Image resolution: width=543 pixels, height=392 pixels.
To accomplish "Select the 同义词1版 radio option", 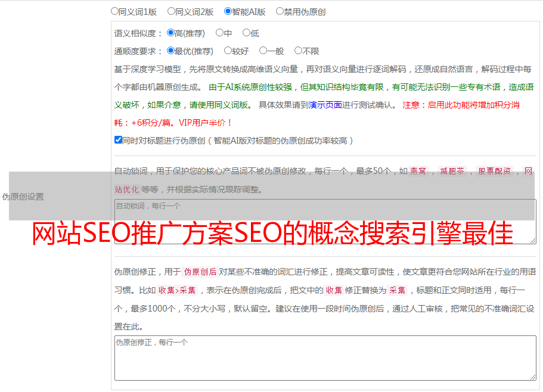I will 114,11.
